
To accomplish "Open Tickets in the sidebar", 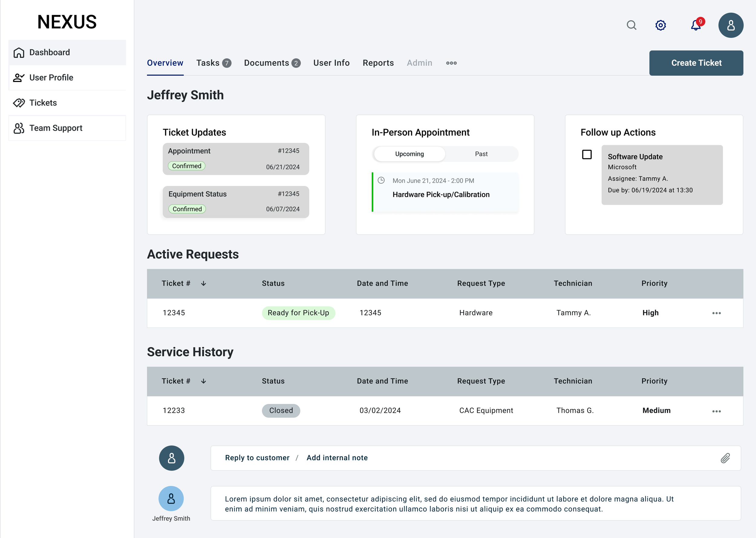I will pos(43,103).
